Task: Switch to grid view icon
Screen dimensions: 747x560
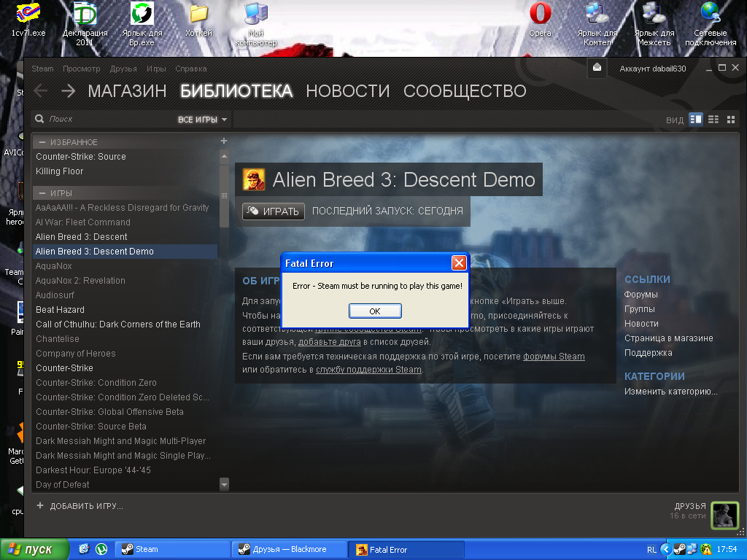Action: coord(731,120)
